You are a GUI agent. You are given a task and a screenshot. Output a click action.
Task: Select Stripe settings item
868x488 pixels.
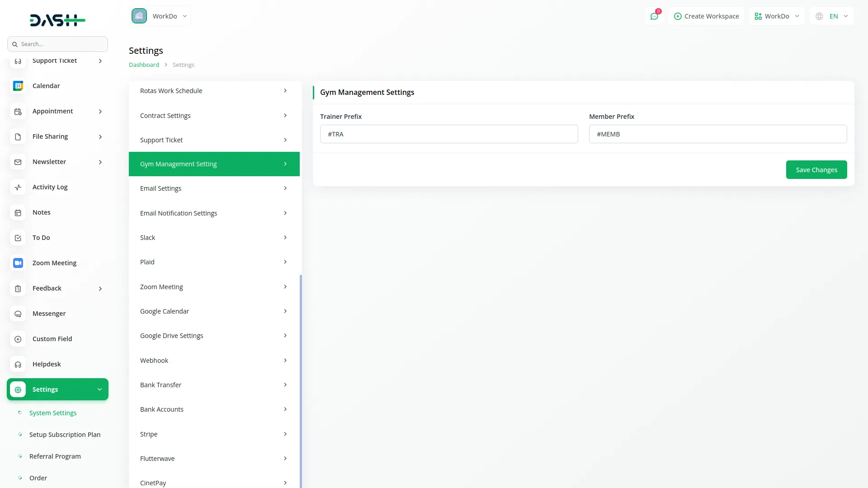click(214, 434)
